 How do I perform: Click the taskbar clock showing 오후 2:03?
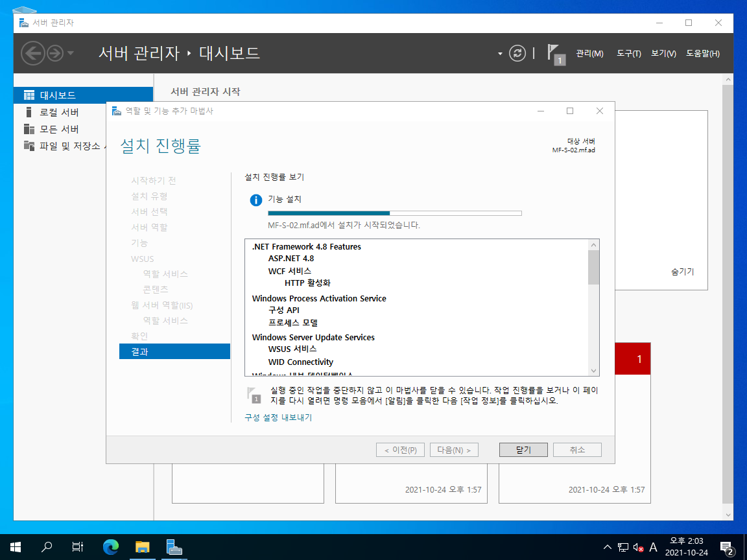coord(687,546)
